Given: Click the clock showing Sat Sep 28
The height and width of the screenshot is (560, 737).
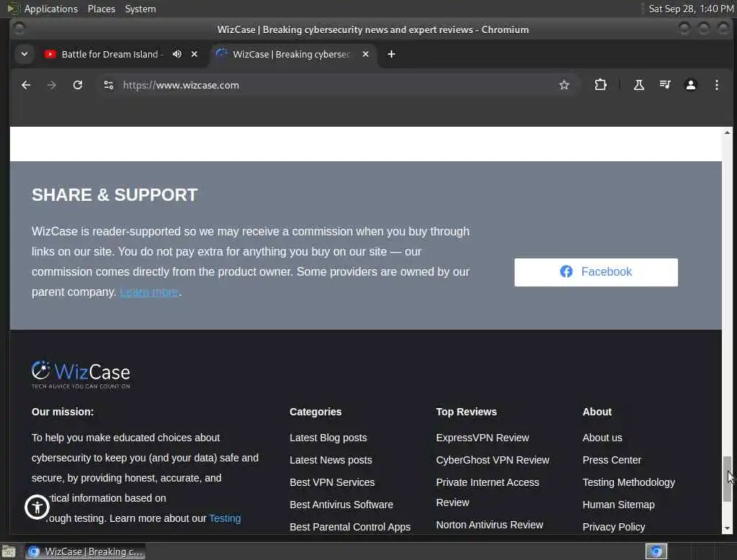Looking at the screenshot, I should pyautogui.click(x=691, y=9).
